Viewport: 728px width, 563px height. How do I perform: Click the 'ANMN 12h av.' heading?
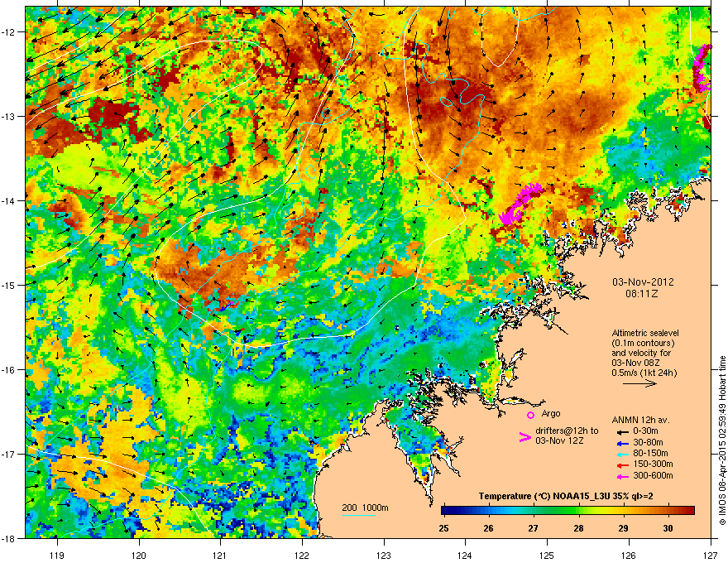640,421
